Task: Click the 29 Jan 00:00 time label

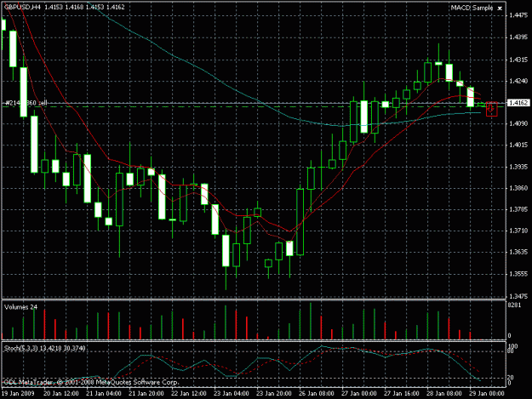Action: pyautogui.click(x=487, y=394)
